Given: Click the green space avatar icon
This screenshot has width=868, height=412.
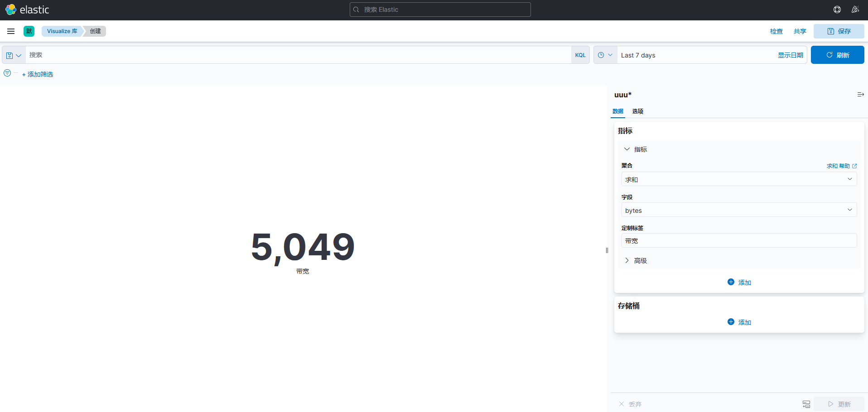Looking at the screenshot, I should point(29,31).
